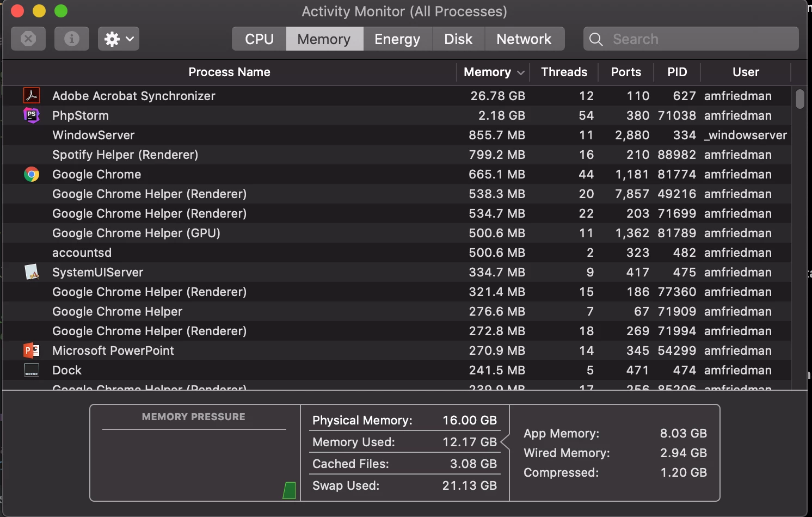
Task: Select the plain Google Chrome Helper row
Action: tap(397, 311)
